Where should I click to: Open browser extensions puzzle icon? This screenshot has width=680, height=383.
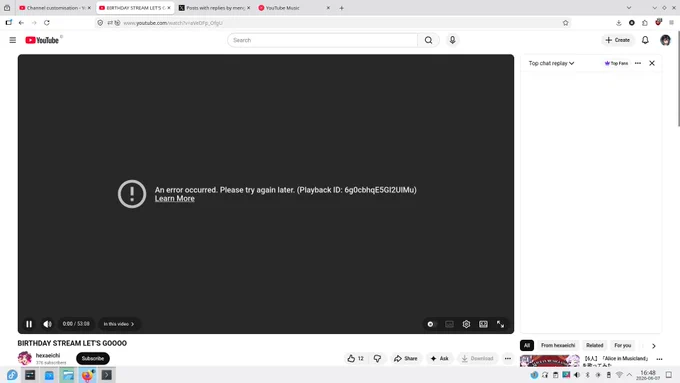[645, 23]
